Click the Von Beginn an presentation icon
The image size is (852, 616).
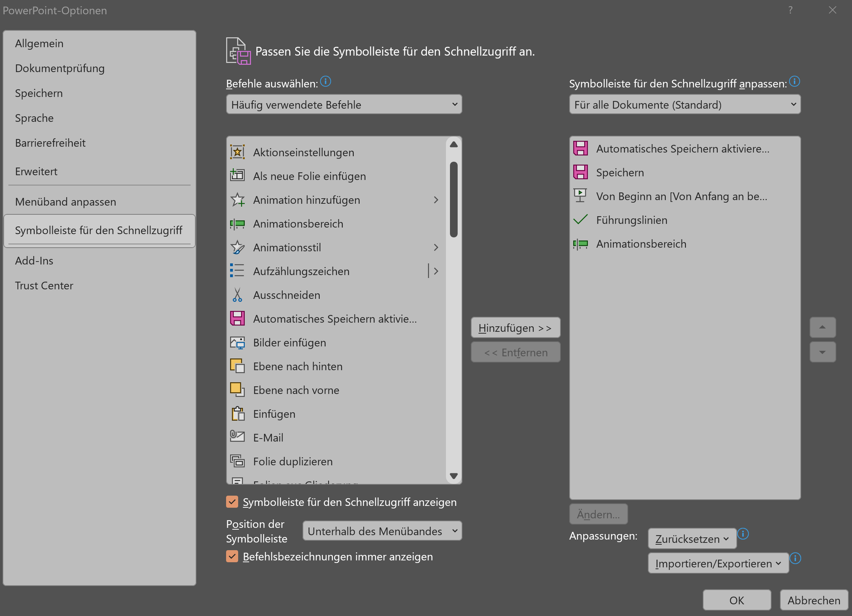coord(581,196)
